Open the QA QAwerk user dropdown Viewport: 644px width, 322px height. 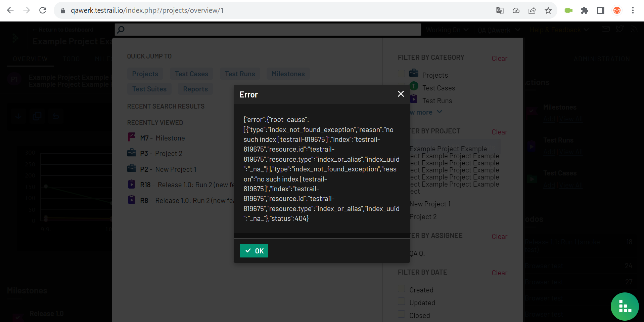point(499,30)
